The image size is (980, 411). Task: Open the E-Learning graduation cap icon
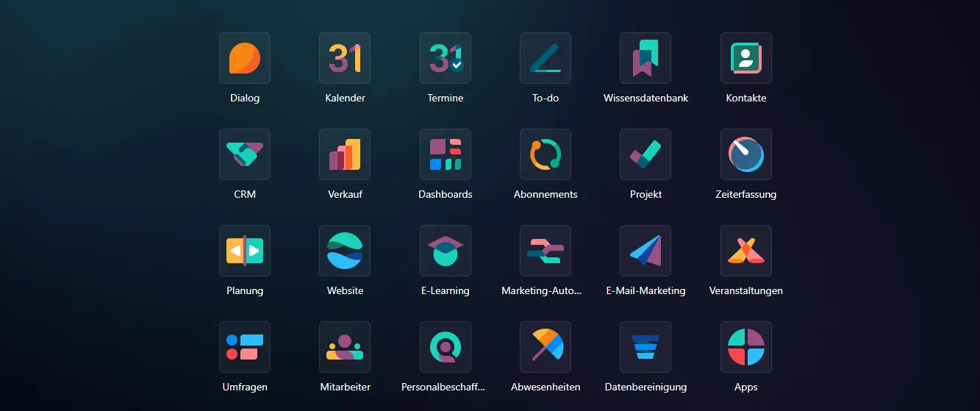coord(446,251)
